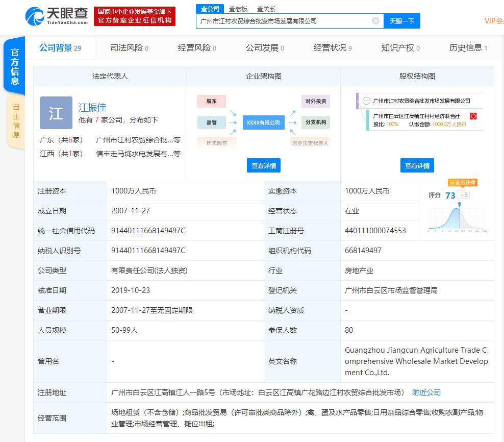Open the 附近公司 link

(426, 392)
